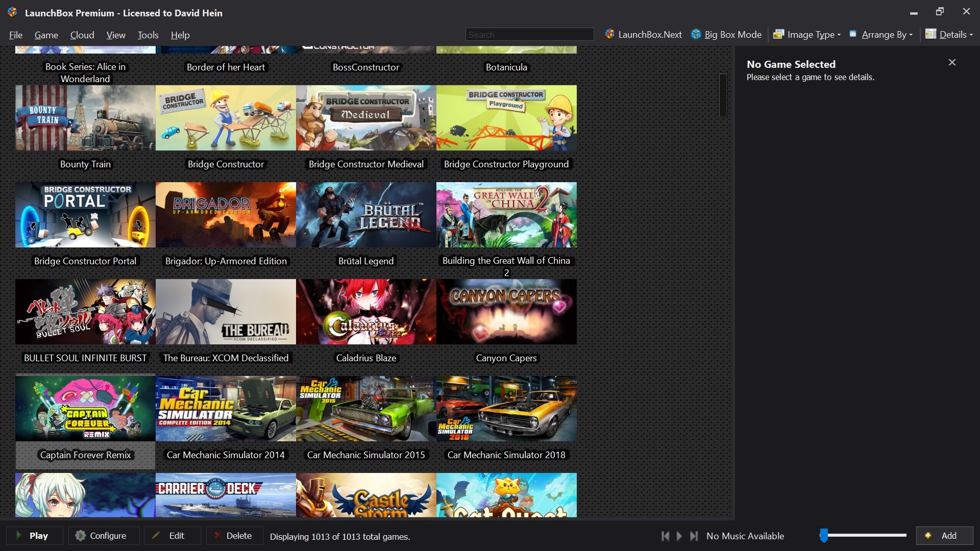
Task: Select Brigador: Up-Armored Edition cover
Action: point(226,215)
